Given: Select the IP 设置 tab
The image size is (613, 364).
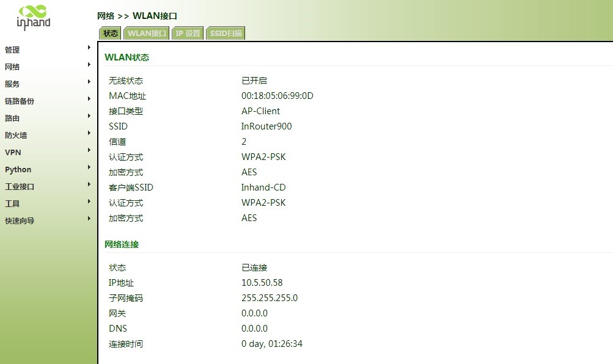Looking at the screenshot, I should 188,34.
